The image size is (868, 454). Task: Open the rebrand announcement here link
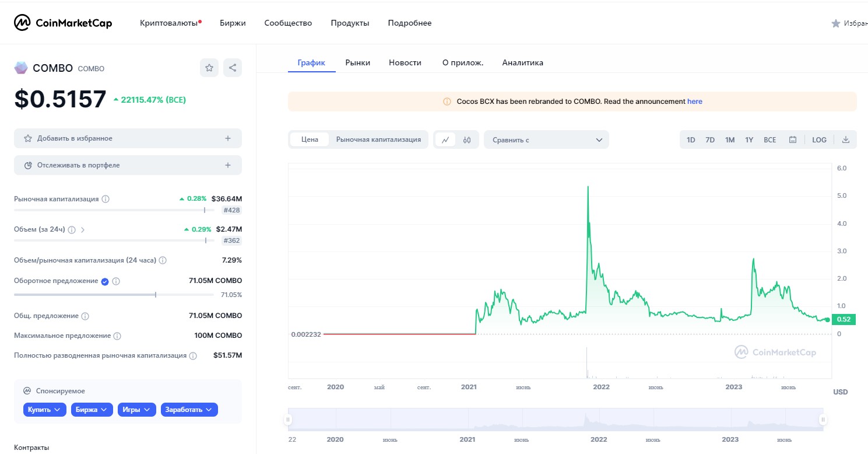point(695,102)
